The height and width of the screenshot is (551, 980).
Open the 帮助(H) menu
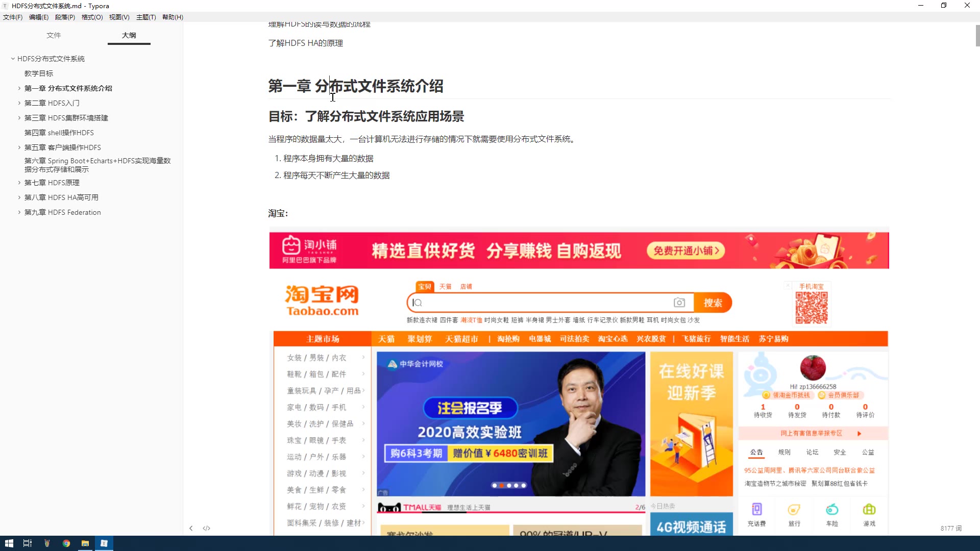click(173, 17)
